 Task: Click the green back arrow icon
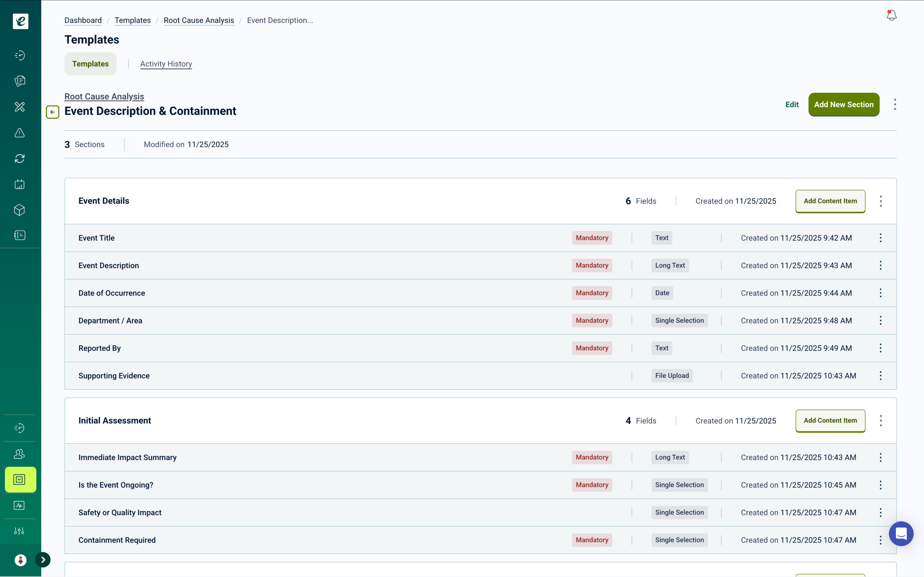point(52,112)
